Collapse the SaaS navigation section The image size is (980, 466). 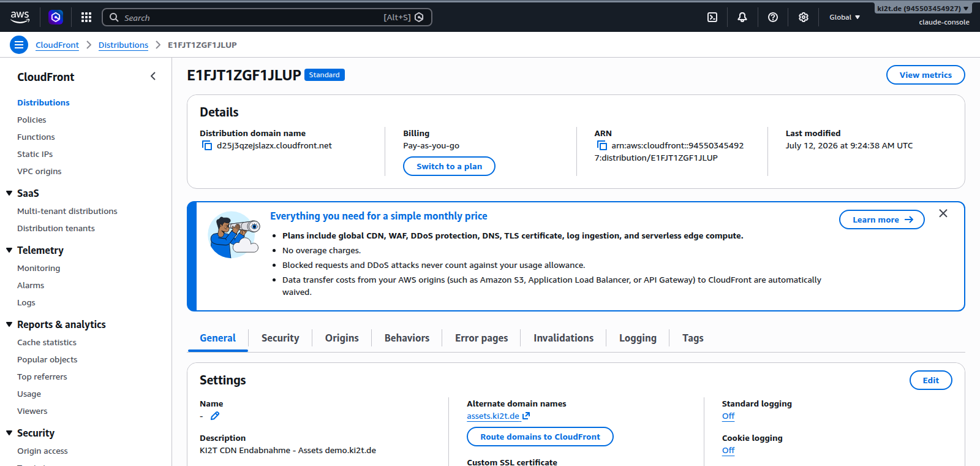(9, 193)
